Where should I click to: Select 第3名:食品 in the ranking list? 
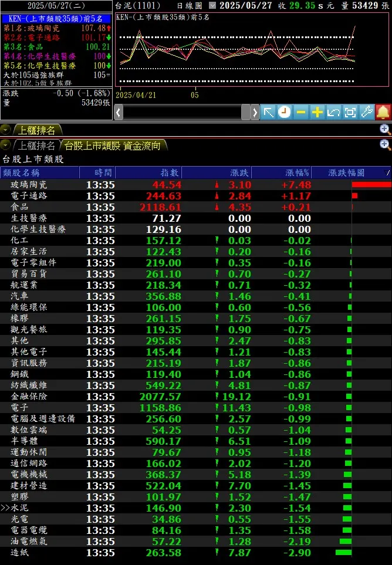click(x=57, y=47)
